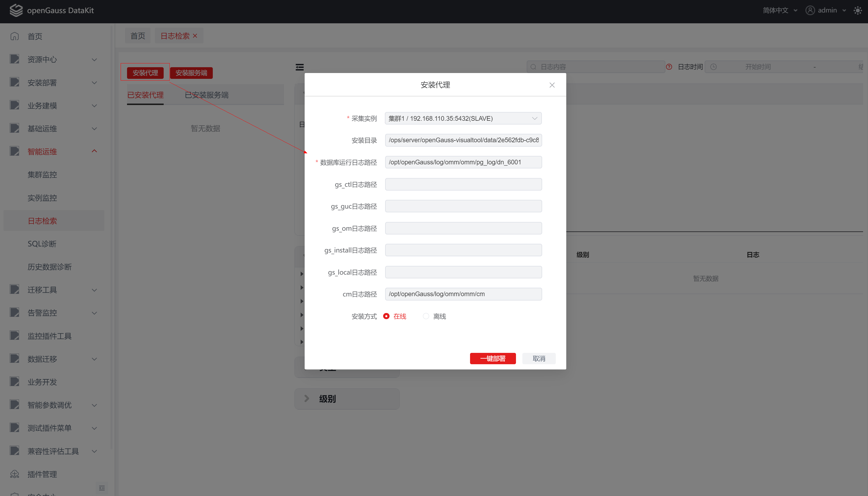The image size is (868, 496).
Task: Click the home icon in the sidebar
Action: pyautogui.click(x=14, y=36)
